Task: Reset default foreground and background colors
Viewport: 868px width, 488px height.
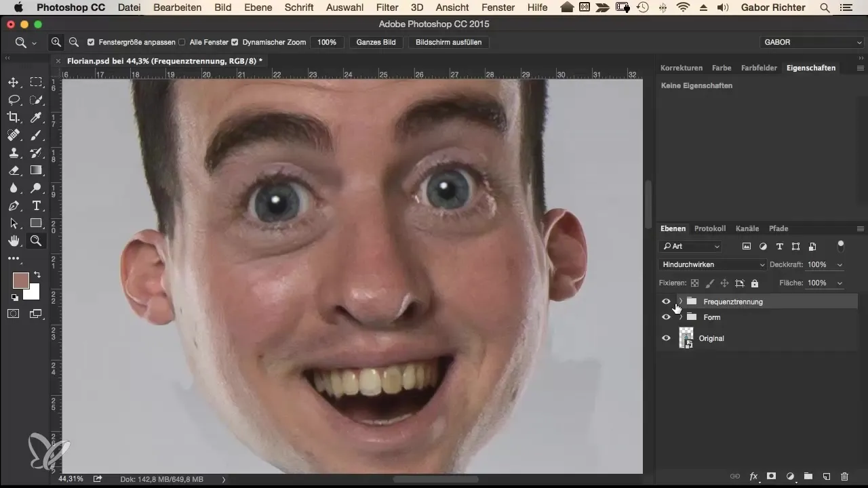Action: (x=14, y=298)
